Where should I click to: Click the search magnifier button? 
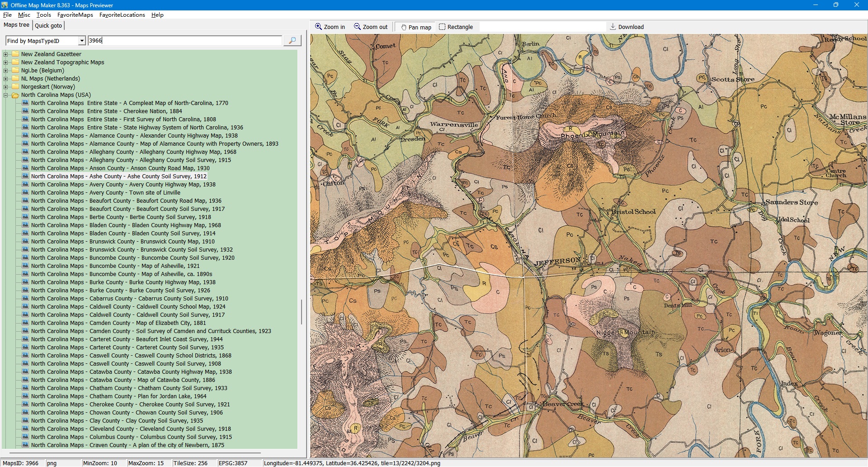tap(292, 41)
